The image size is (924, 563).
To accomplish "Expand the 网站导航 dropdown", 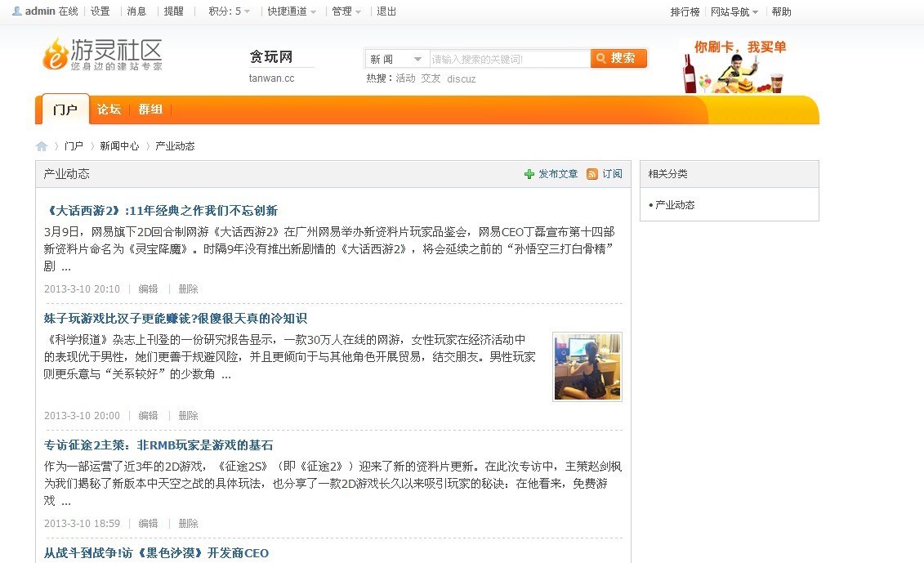I will [734, 11].
